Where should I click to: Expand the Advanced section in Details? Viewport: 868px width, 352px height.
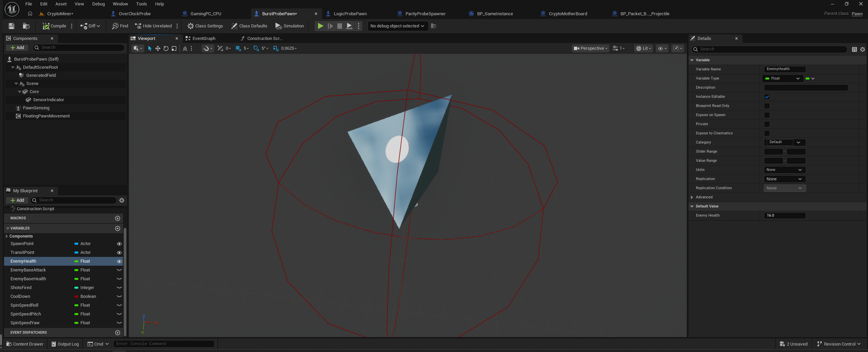692,197
